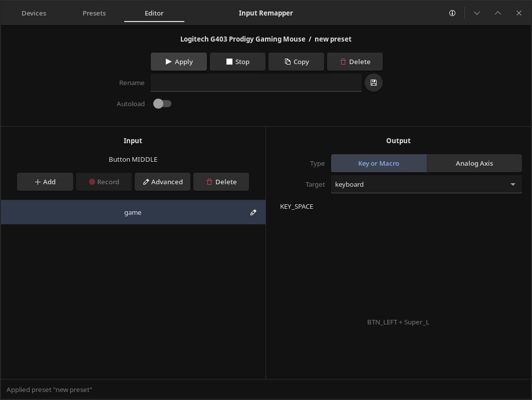Switch to the Presets tab

(94, 13)
